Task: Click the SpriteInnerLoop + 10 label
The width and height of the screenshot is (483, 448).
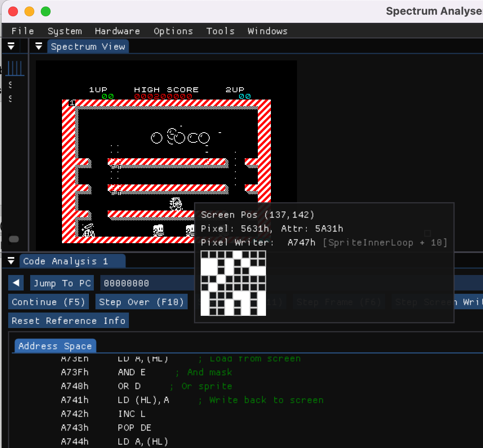Action: [x=385, y=242]
